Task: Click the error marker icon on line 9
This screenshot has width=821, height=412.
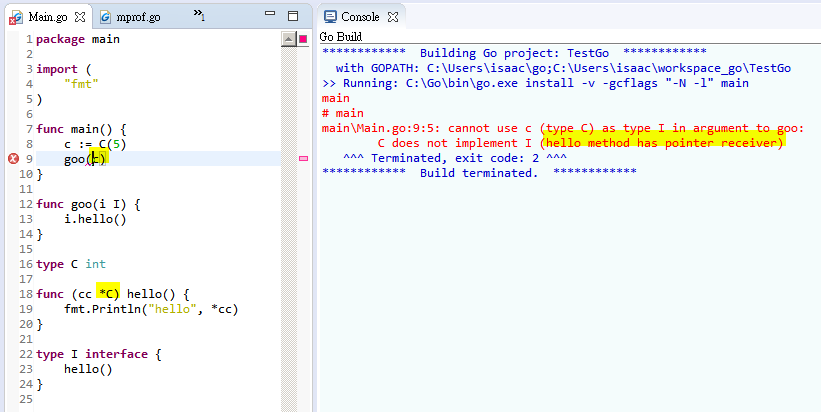Action: pyautogui.click(x=14, y=159)
